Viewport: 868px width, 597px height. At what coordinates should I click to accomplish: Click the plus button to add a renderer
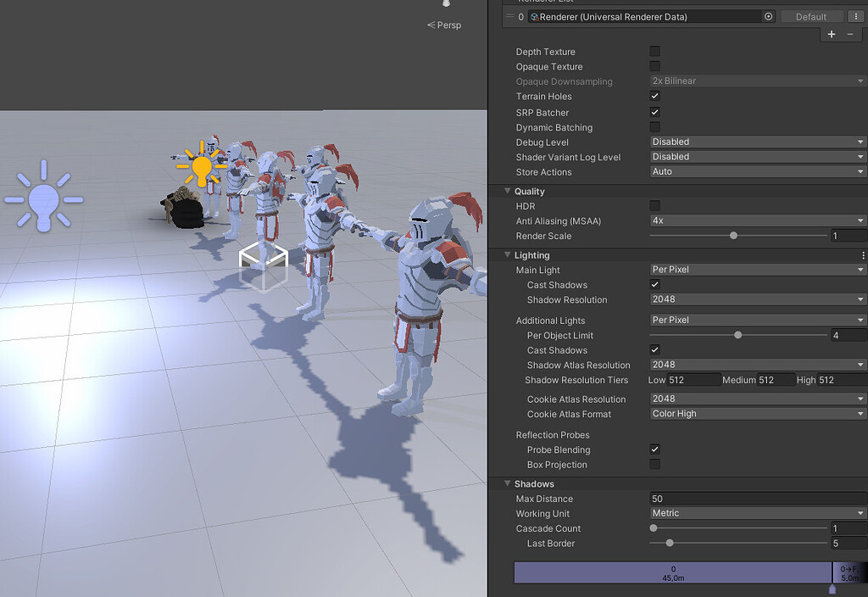pos(831,34)
